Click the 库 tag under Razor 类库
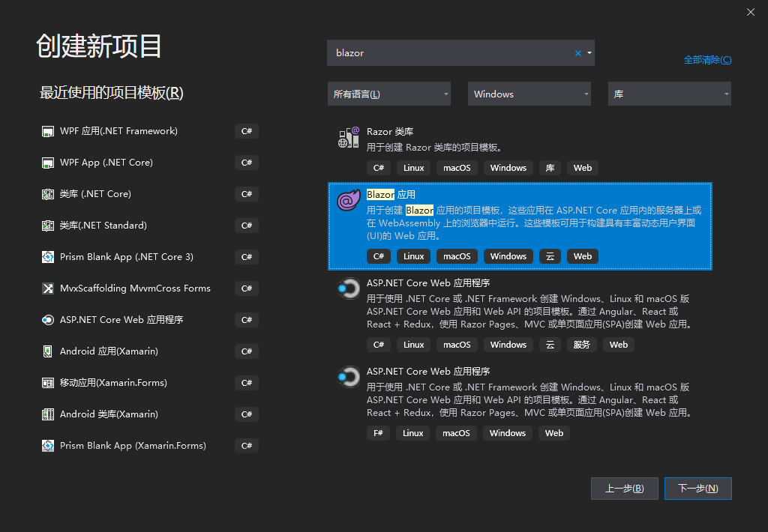 point(550,168)
